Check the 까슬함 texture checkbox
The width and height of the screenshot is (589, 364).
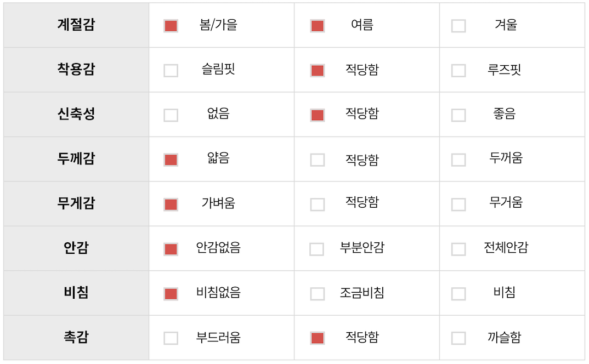[x=458, y=338]
